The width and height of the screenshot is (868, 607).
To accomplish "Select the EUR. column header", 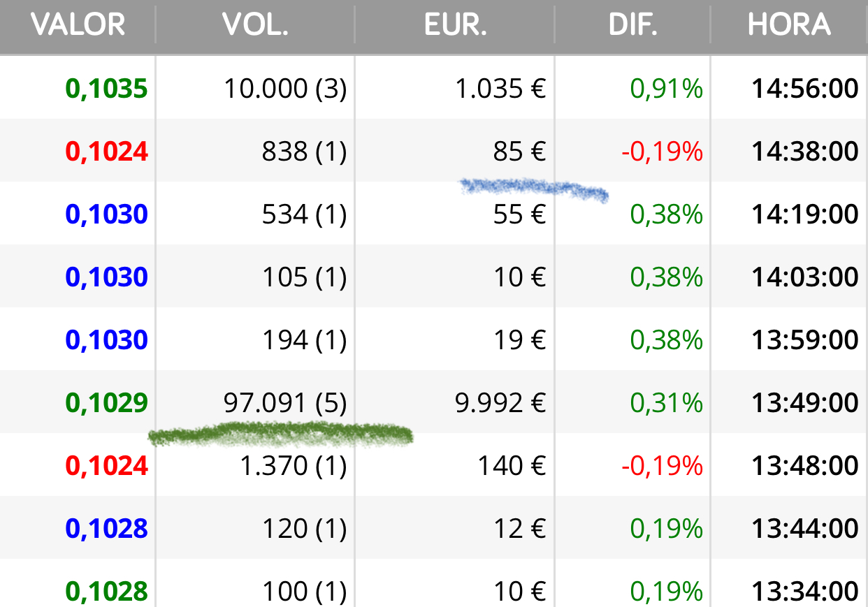I will (x=455, y=24).
